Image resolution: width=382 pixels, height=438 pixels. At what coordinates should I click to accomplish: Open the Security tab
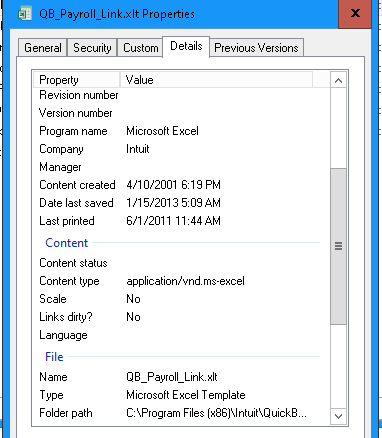click(92, 48)
